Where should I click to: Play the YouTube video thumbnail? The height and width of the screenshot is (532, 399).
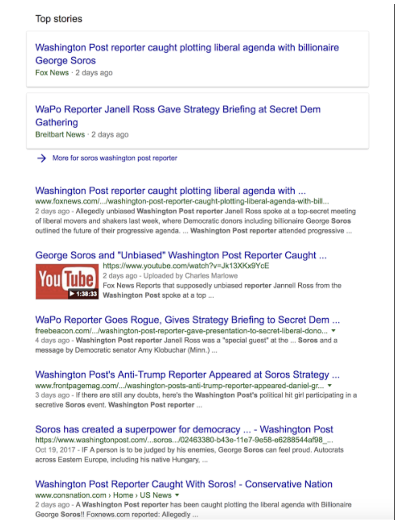[x=67, y=282]
